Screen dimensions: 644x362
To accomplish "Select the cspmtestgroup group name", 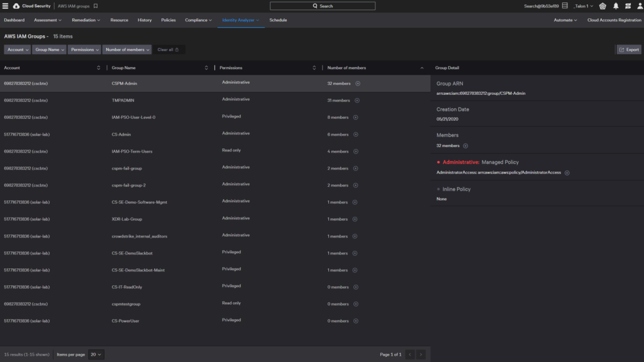I will pos(126,304).
